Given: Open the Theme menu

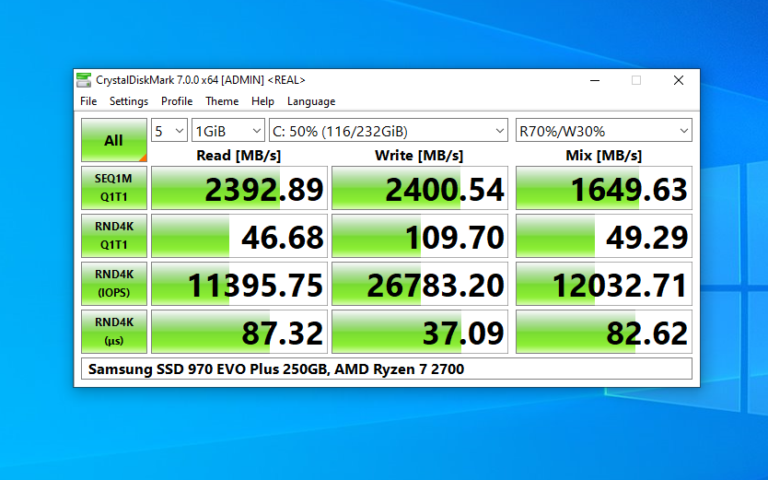Looking at the screenshot, I should [222, 101].
